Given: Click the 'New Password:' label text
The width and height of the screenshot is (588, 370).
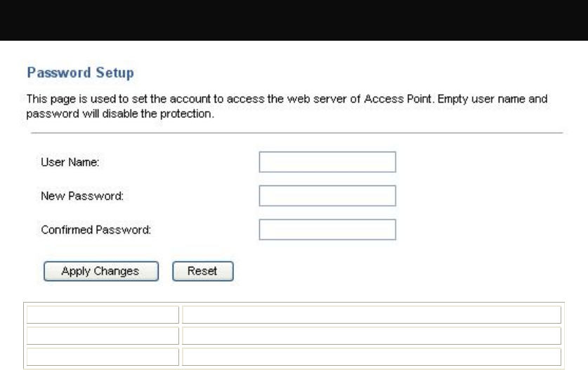Looking at the screenshot, I should pos(82,196).
